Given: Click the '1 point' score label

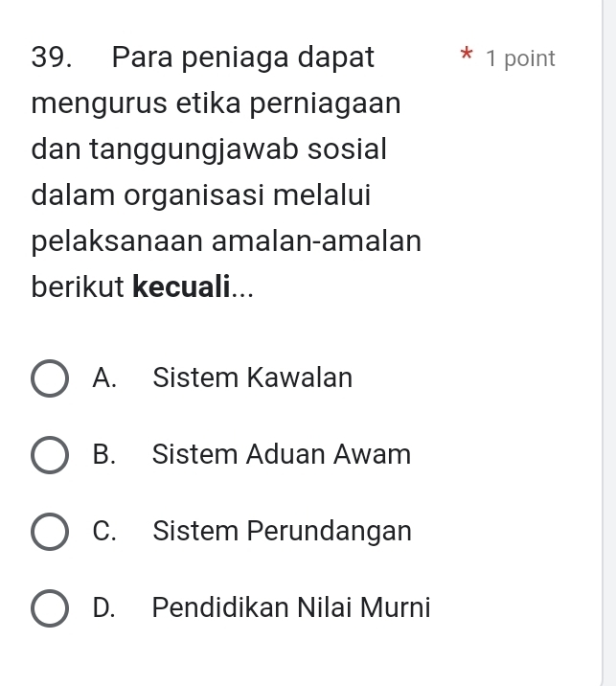Looking at the screenshot, I should (520, 58).
